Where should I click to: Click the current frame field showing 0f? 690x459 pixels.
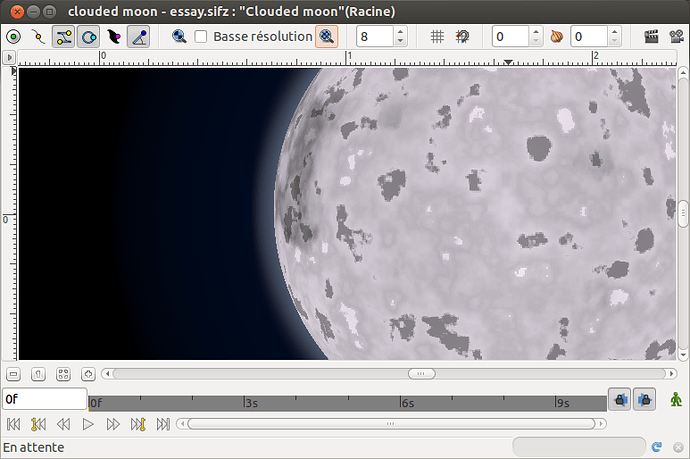coord(45,399)
